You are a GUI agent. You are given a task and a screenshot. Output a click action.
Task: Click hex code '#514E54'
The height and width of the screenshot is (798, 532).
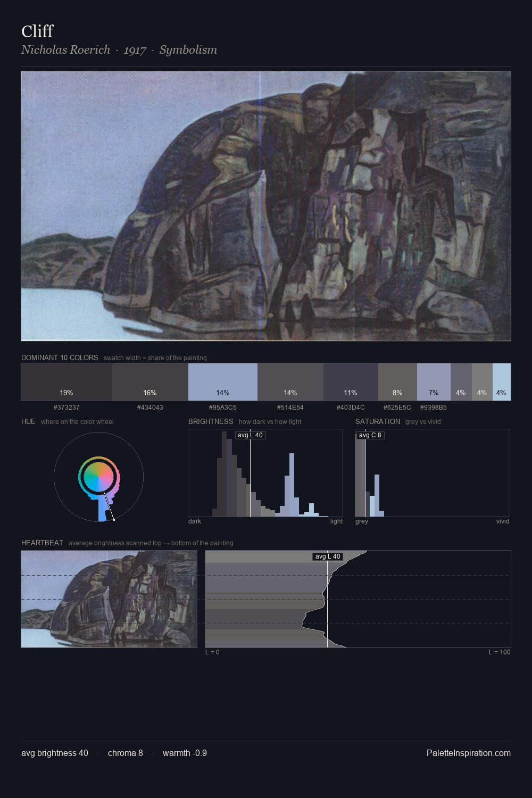point(290,408)
